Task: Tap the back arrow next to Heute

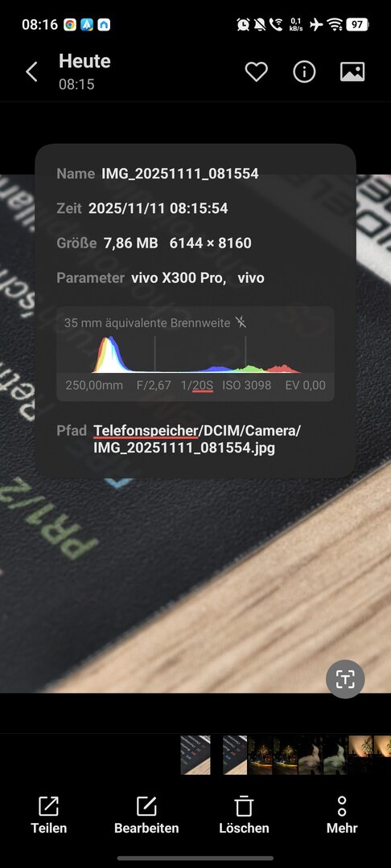Action: [31, 72]
